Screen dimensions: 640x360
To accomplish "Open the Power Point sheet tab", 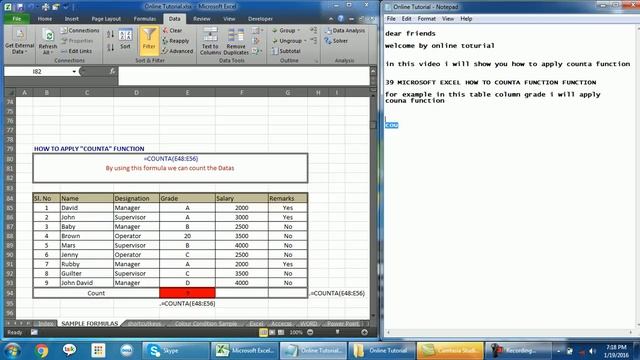I will coord(343,324).
